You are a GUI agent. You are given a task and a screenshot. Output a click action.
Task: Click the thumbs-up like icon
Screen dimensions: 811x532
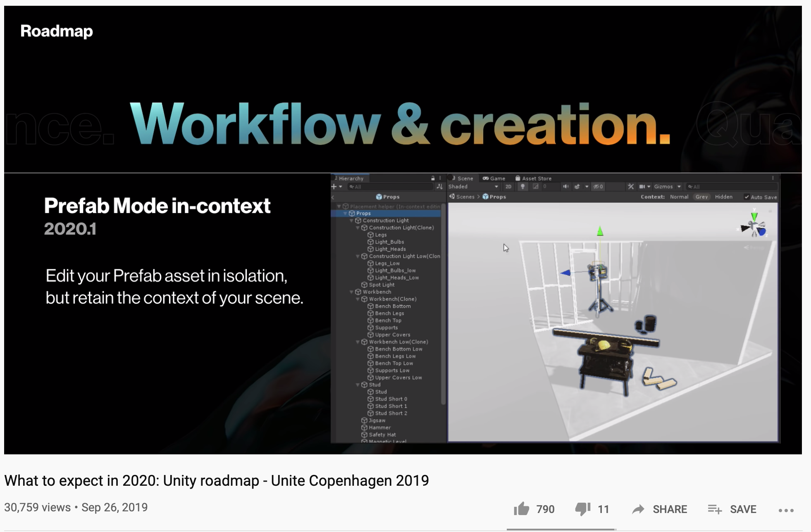point(521,509)
